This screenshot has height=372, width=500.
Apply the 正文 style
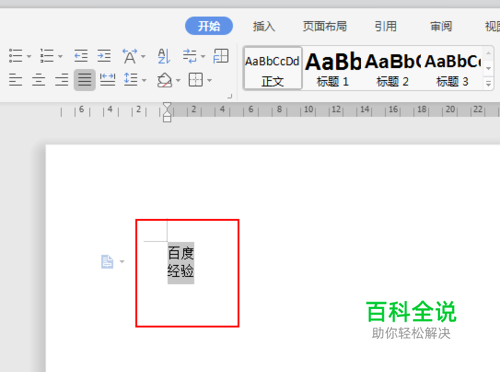click(273, 69)
